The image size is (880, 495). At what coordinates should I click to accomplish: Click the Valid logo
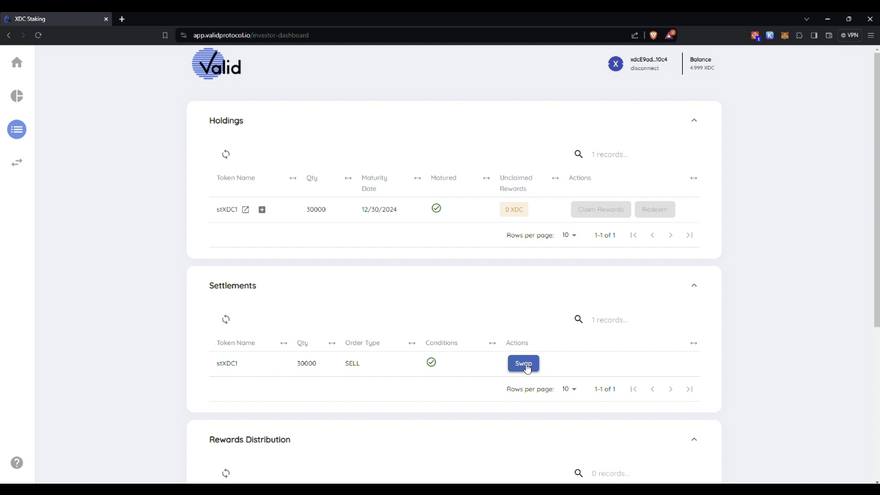pos(217,64)
